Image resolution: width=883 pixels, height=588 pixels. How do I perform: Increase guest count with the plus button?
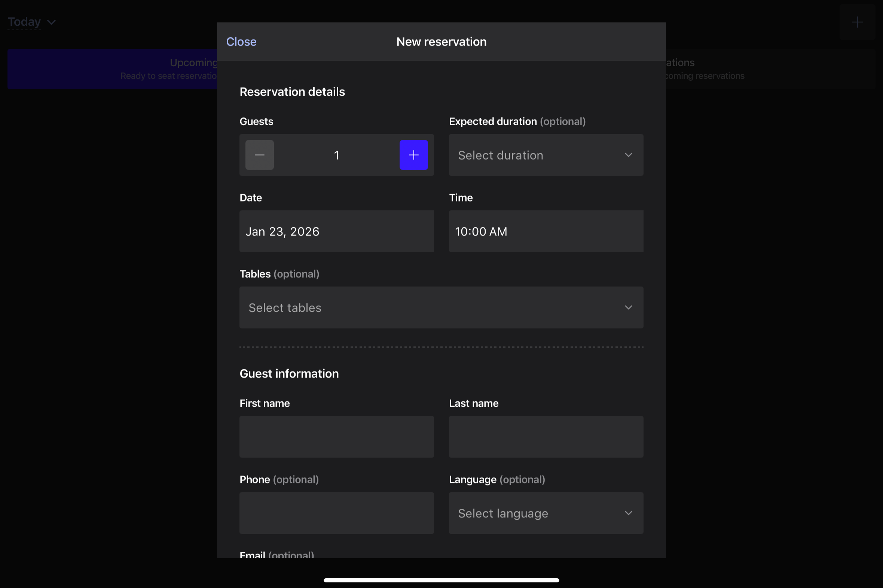[x=413, y=154]
